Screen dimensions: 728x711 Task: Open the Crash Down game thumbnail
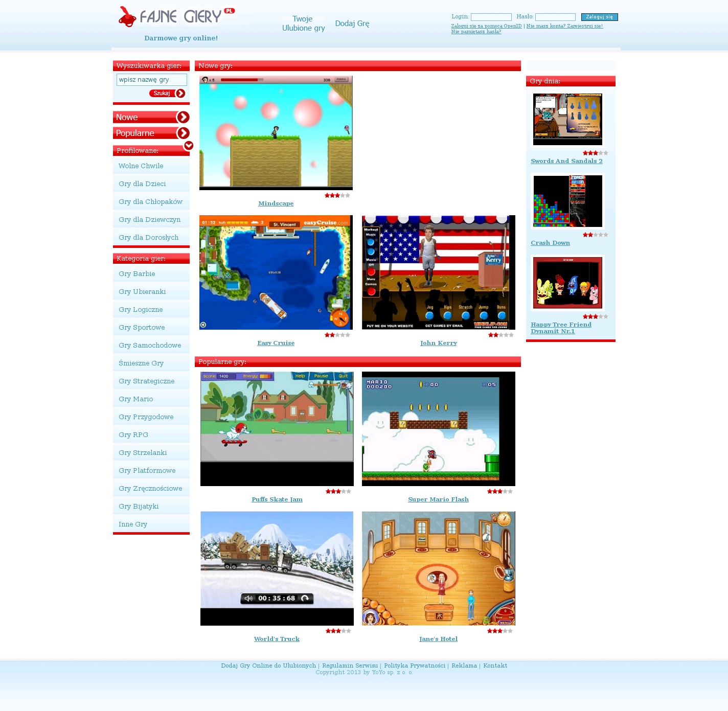(567, 201)
